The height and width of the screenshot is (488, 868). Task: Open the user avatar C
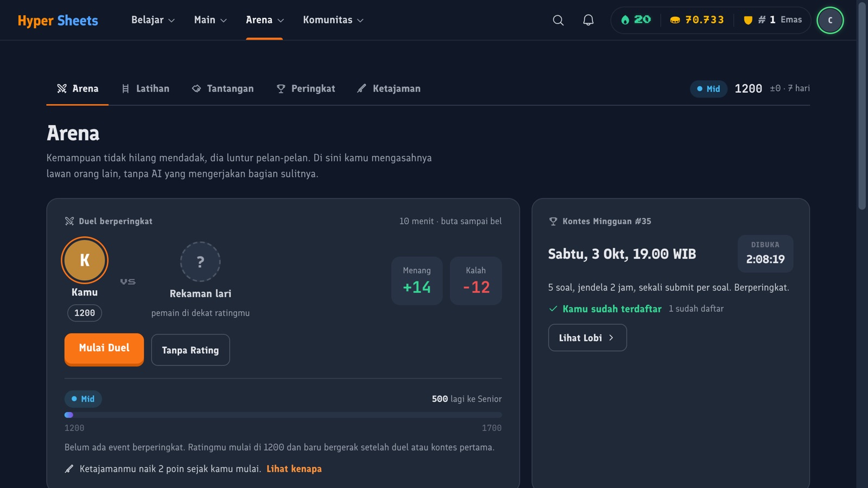830,20
